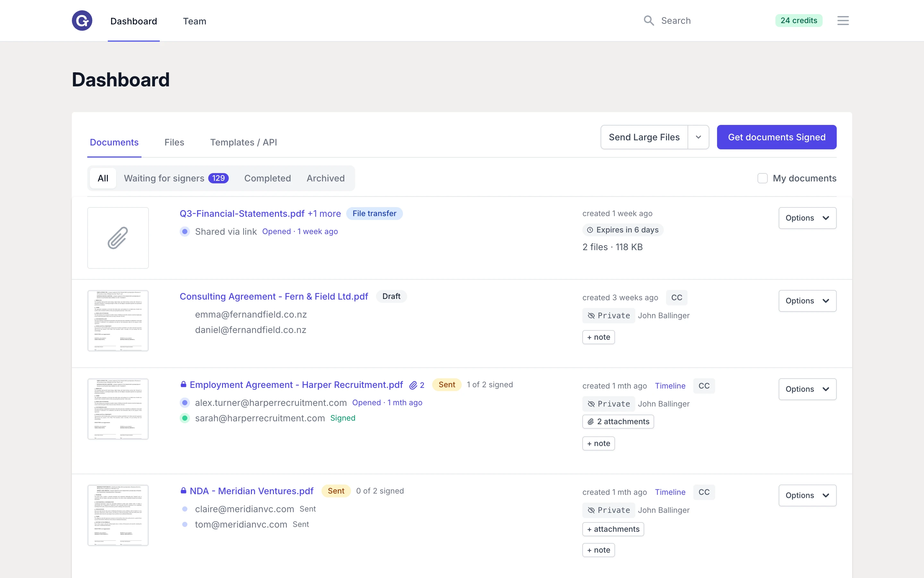The height and width of the screenshot is (578, 924).
Task: Open Options for Q3-Financial-Statements
Action: click(808, 218)
